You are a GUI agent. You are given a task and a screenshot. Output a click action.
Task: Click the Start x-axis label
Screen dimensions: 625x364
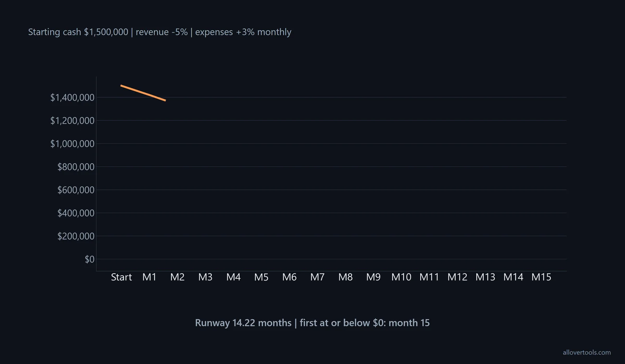point(121,277)
